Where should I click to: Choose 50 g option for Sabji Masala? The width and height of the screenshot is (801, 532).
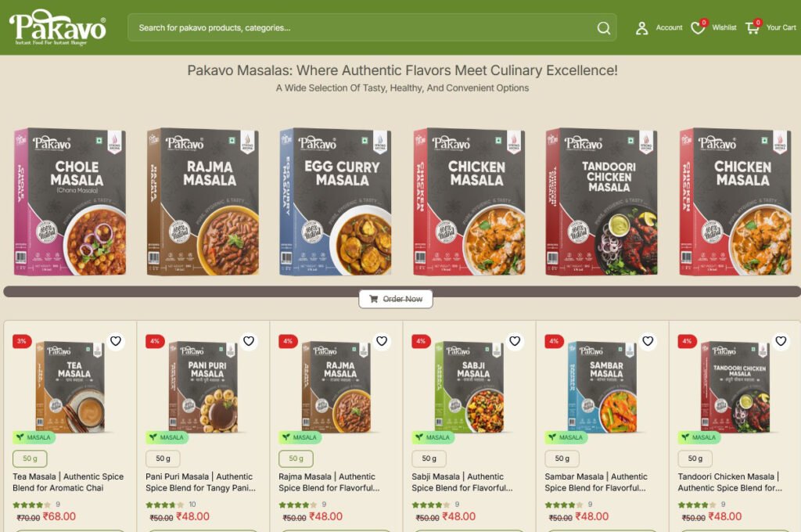pos(429,458)
